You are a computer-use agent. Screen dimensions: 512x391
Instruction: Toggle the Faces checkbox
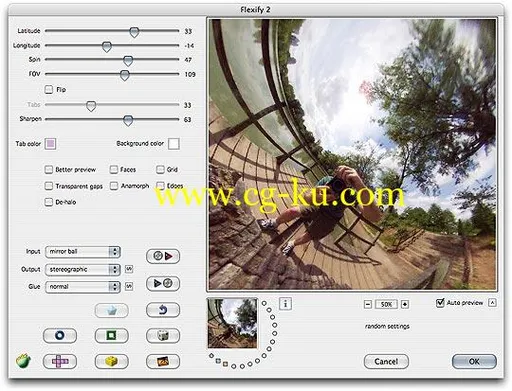[x=114, y=170]
